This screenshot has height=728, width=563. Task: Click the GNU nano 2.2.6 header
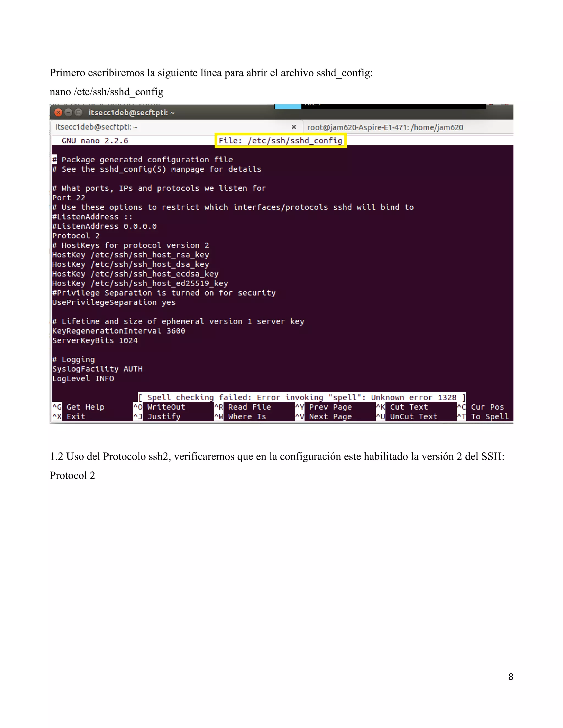point(95,141)
